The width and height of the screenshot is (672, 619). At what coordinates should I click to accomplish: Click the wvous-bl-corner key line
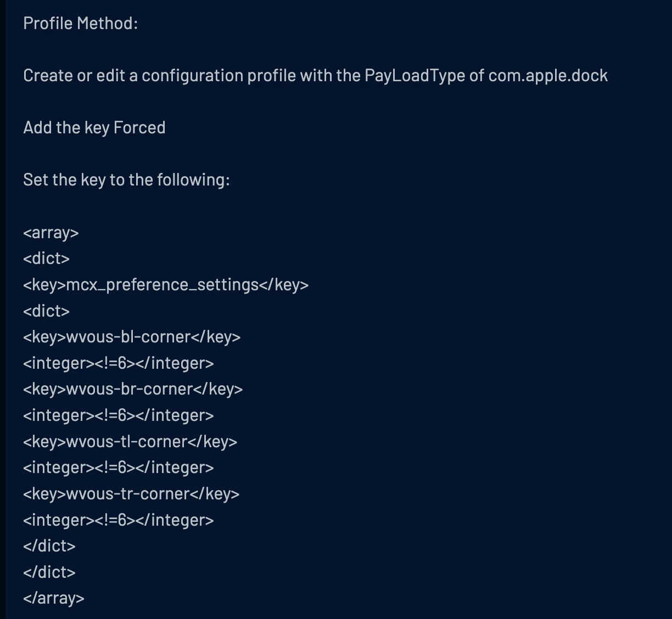[x=132, y=336]
